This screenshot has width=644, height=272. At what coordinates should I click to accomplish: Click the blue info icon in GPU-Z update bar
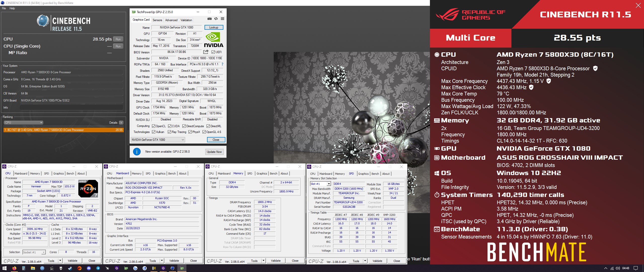[137, 152]
